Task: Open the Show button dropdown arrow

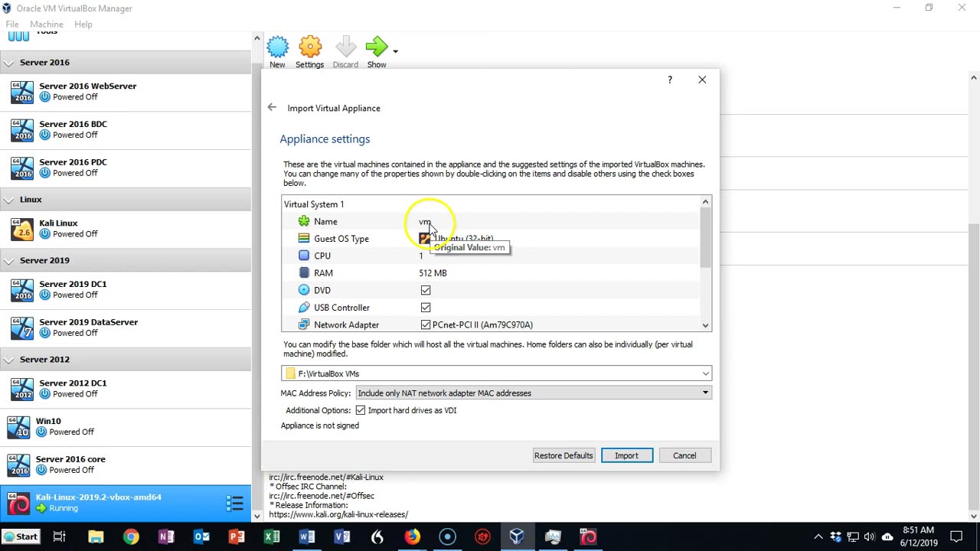Action: tap(395, 51)
